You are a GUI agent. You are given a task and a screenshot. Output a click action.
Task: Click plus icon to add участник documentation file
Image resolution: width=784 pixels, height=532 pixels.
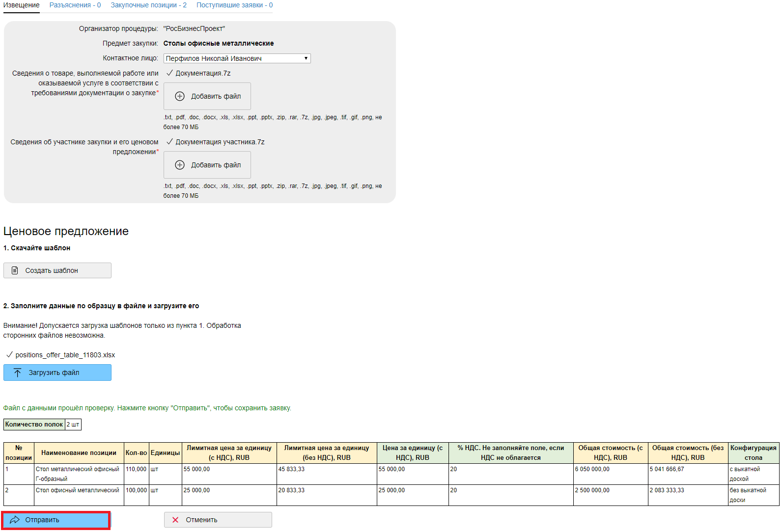pyautogui.click(x=180, y=165)
